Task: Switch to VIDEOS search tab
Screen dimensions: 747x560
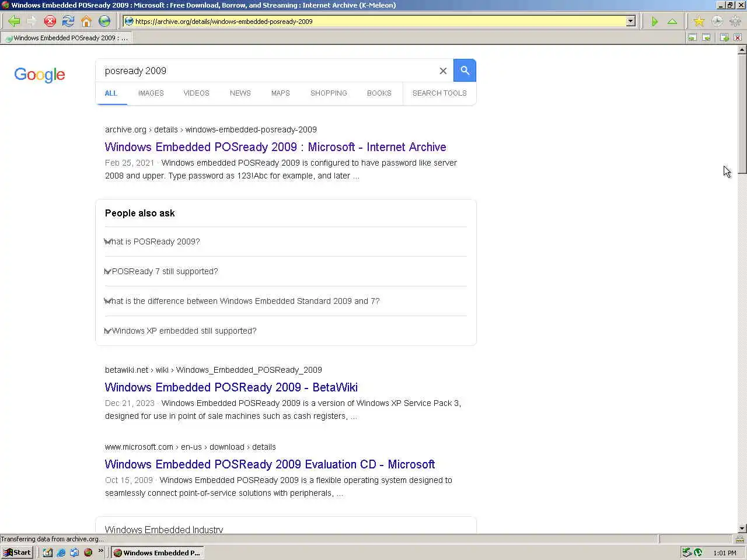Action: pyautogui.click(x=196, y=93)
